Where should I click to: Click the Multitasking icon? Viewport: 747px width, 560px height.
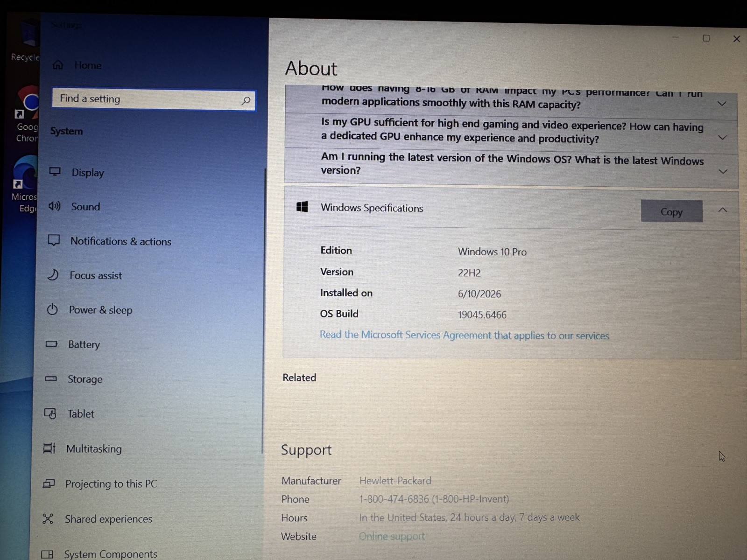coord(49,448)
